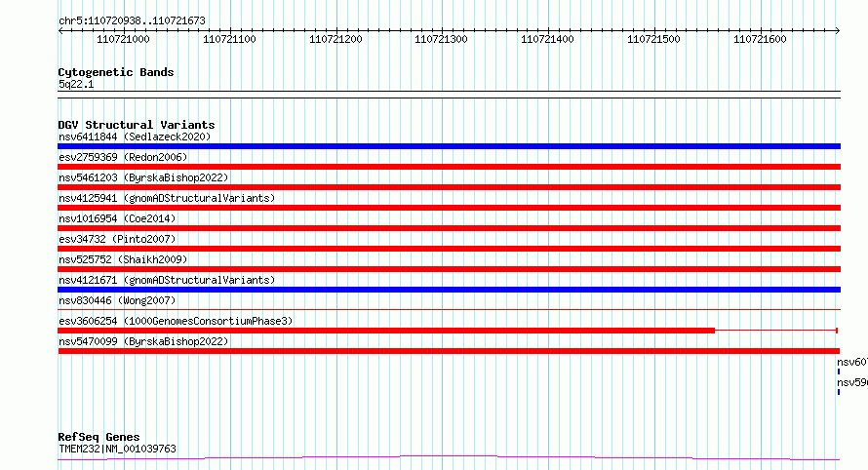The height and width of the screenshot is (470, 868).
Task: Select the DGV Structural Variants track title
Action: tap(137, 125)
